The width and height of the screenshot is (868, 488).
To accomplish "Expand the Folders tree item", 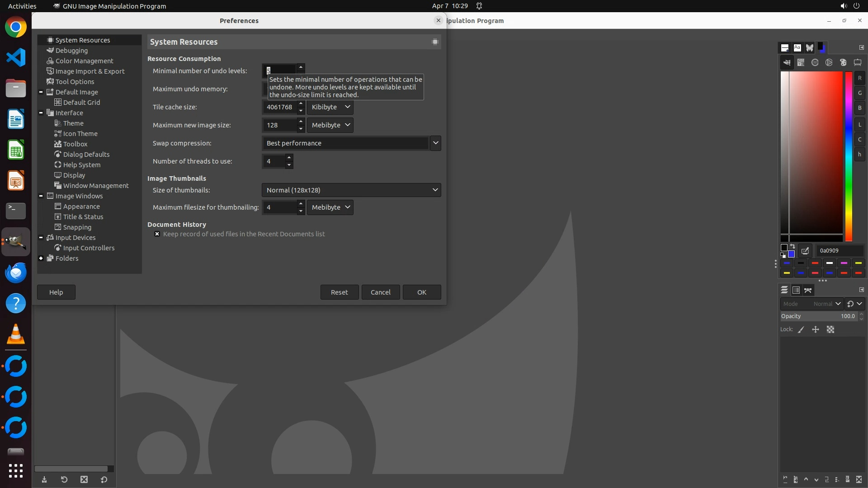I will pyautogui.click(x=41, y=258).
